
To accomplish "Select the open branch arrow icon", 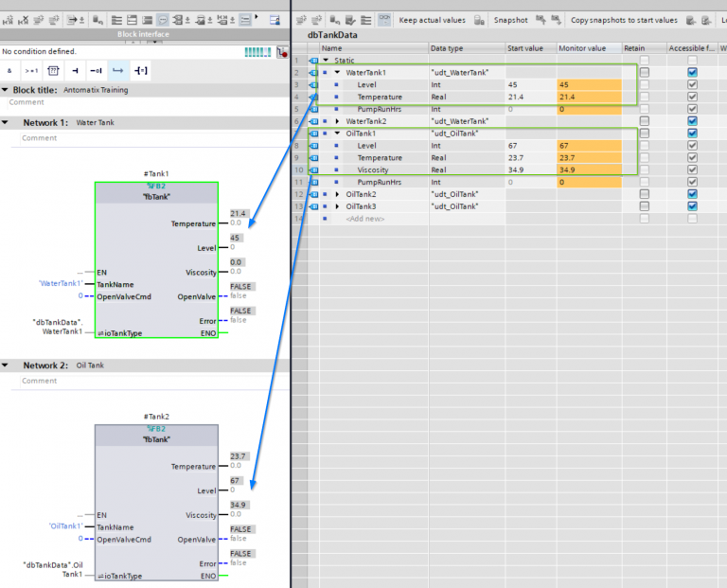I will tap(118, 70).
